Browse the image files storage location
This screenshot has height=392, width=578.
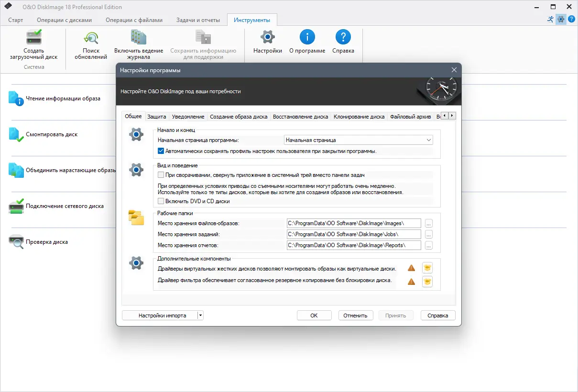click(x=429, y=223)
